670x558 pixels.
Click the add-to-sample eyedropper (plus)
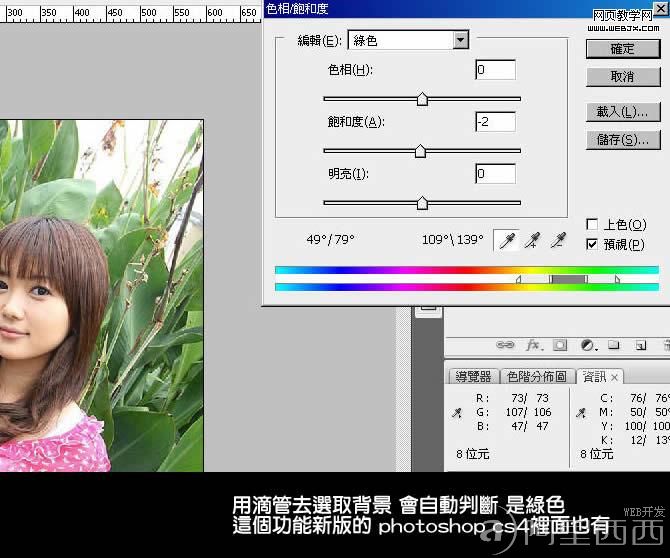click(x=533, y=241)
